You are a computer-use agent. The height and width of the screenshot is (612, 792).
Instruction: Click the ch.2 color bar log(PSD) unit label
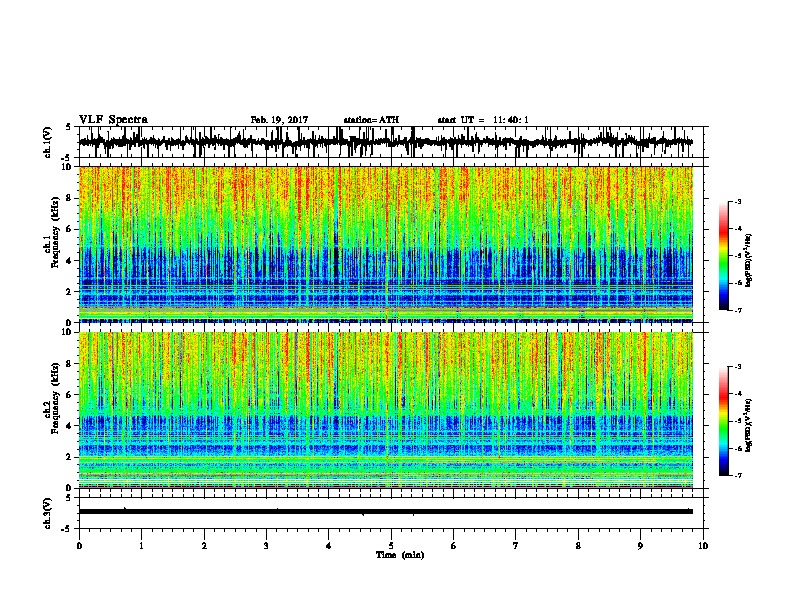(748, 425)
